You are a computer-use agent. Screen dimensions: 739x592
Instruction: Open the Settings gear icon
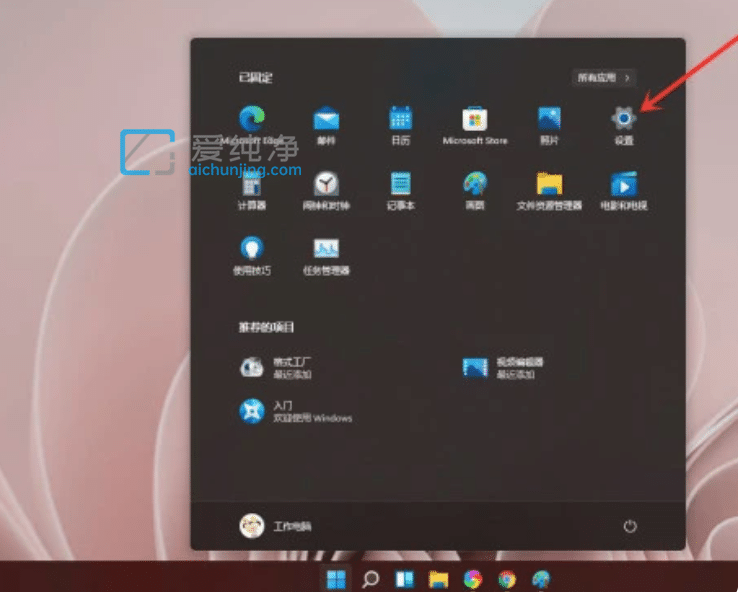point(624,118)
